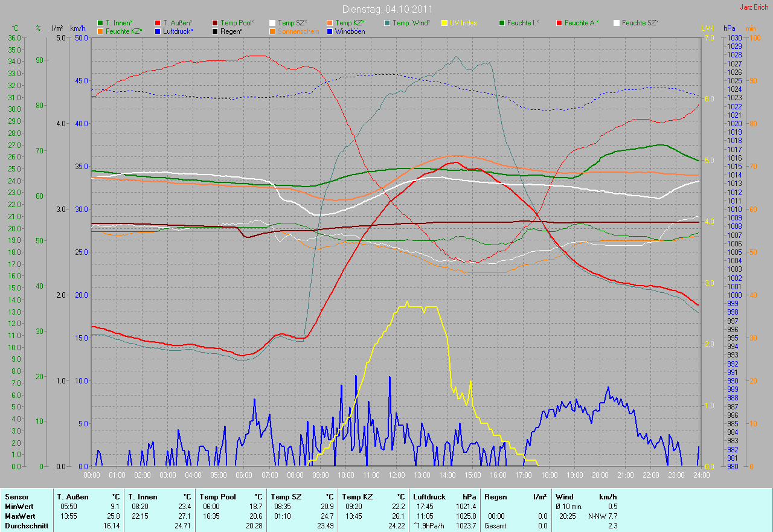Click the pressure trend value ^1.9hPa/h
Screen dimensions: 773x532
430,526
